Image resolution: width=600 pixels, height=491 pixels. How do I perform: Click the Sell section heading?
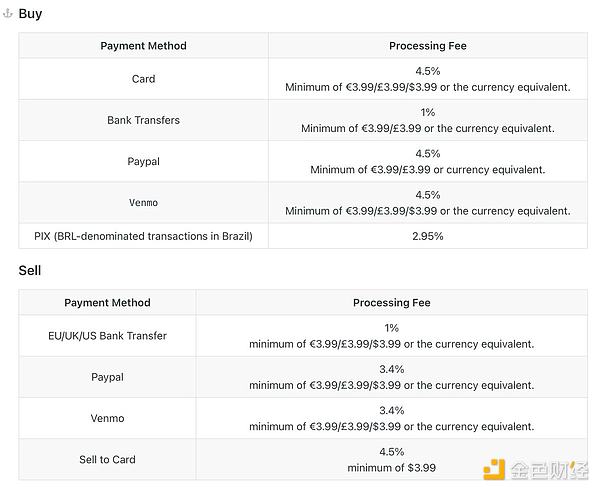click(x=29, y=271)
